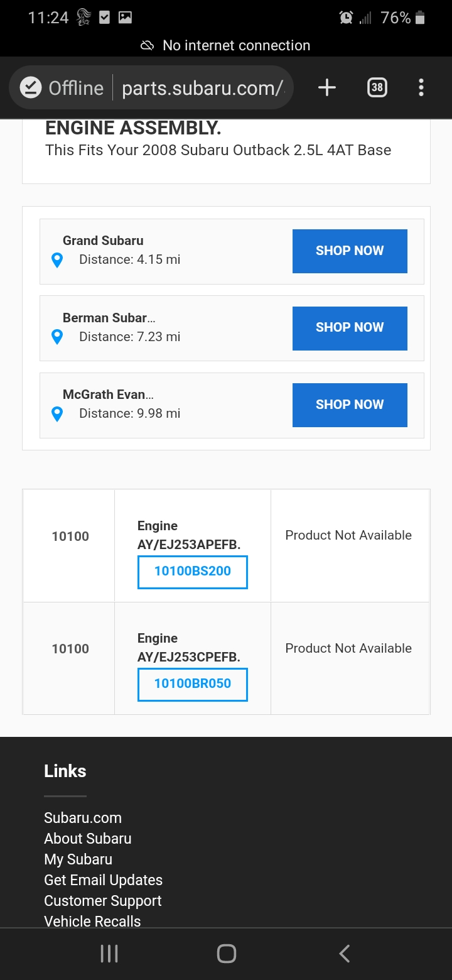
Task: Tap the Grand Subaru location pin icon
Action: point(57,260)
